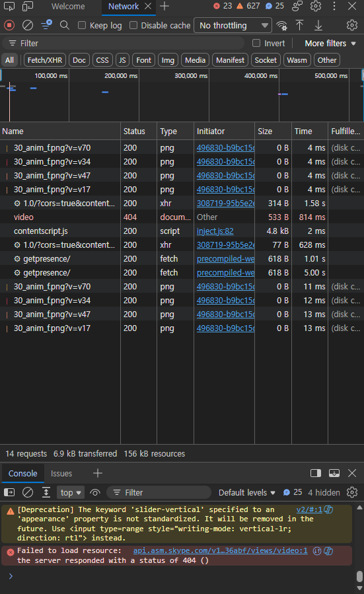Click the console pin-to-bottom arrow icon
364x594 pixels.
[46, 492]
